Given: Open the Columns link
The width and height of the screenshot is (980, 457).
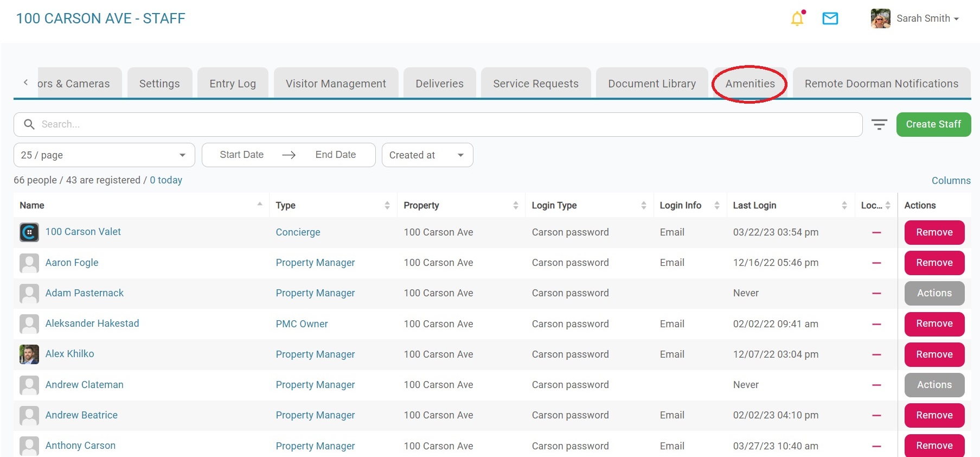Looking at the screenshot, I should tap(951, 181).
